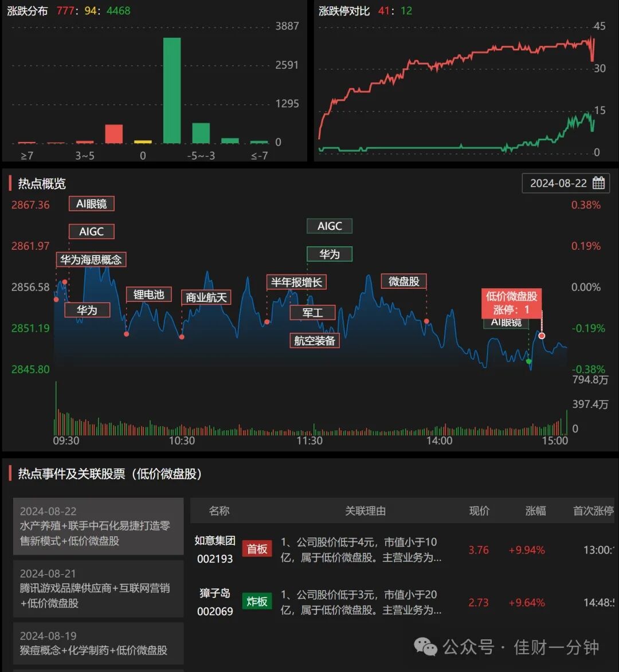
Task: Click the red 首板 badge
Action: point(257,549)
